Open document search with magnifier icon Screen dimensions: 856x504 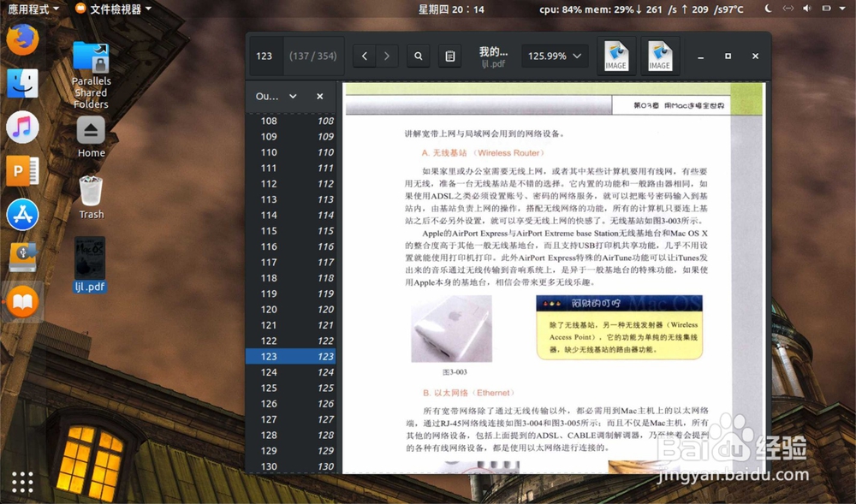coord(417,56)
